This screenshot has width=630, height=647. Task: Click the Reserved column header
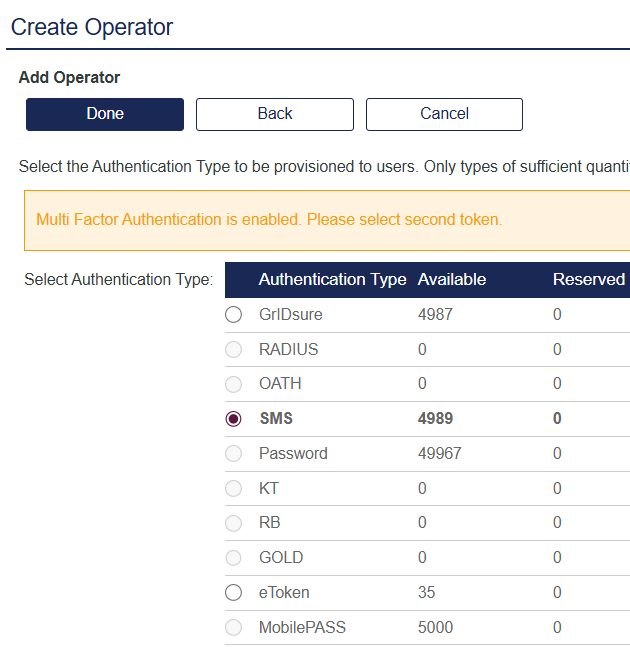point(588,280)
